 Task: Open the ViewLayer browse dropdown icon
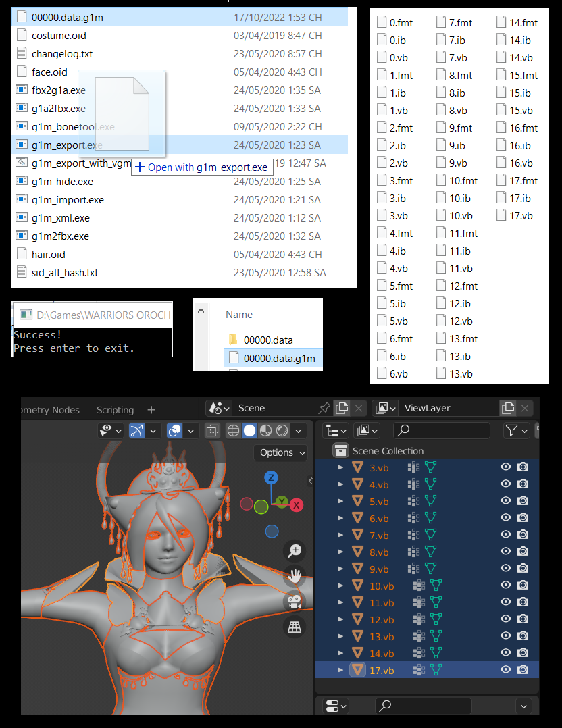pyautogui.click(x=385, y=408)
